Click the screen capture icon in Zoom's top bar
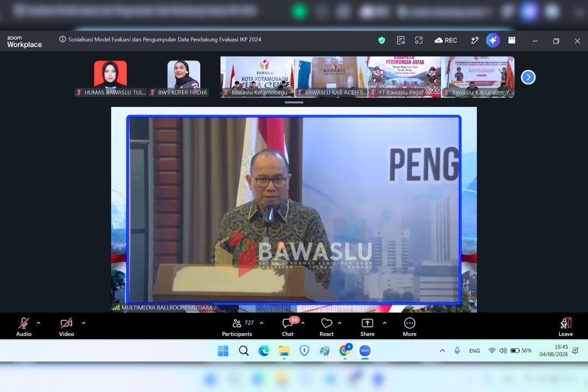 pyautogui.click(x=419, y=40)
